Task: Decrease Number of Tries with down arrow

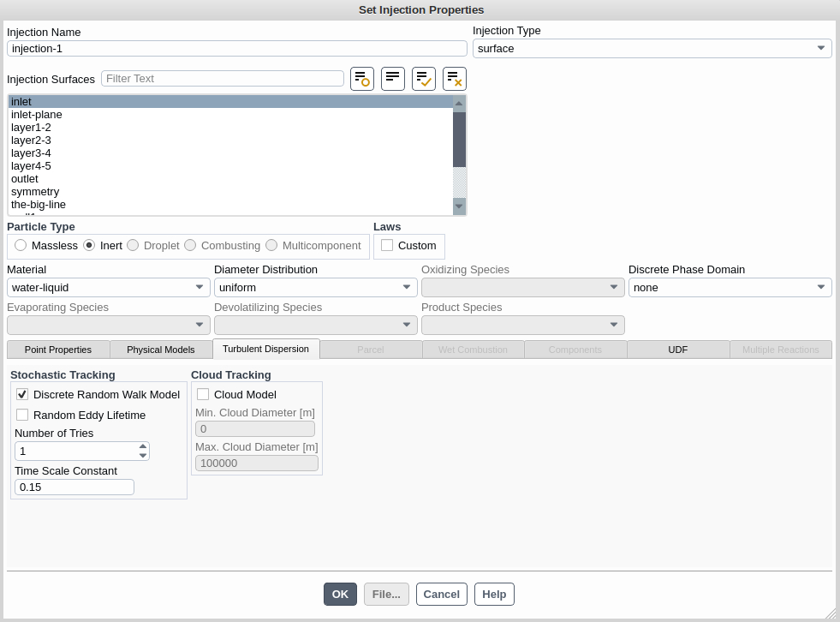Action: coord(143,456)
